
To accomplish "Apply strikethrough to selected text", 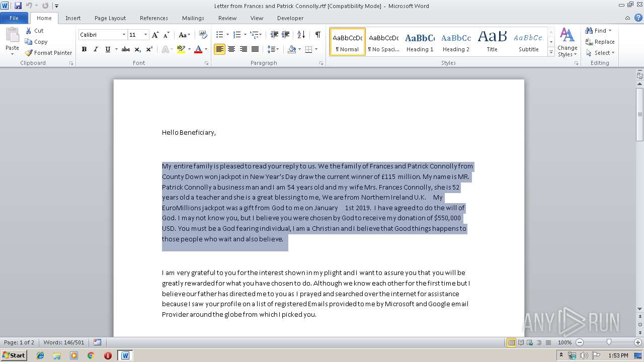I will click(126, 49).
